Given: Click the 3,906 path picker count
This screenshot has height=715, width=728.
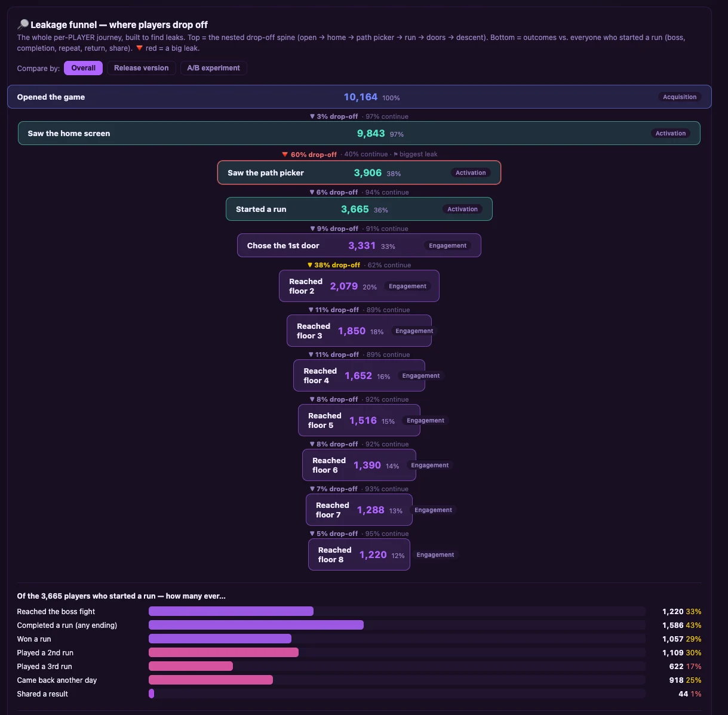Looking at the screenshot, I should click(x=367, y=172).
